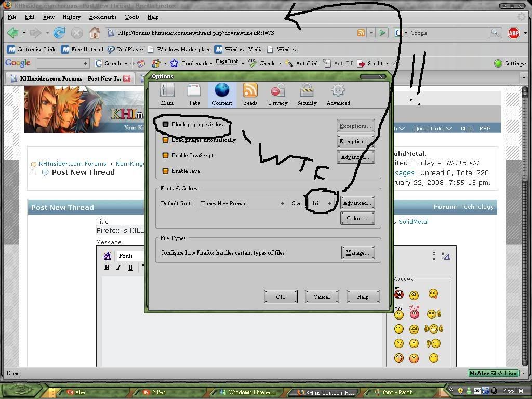Close the KHInsider Forums tab
532x399 pixels.
(127, 79)
